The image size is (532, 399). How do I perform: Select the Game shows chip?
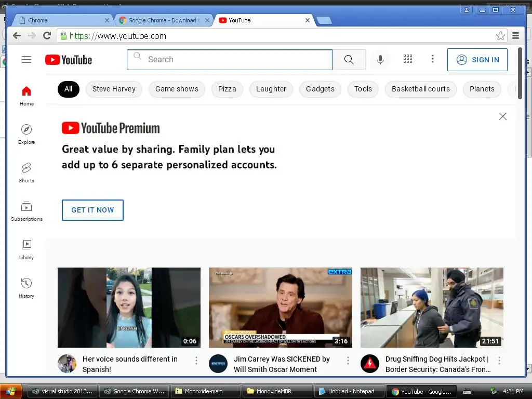coord(177,89)
